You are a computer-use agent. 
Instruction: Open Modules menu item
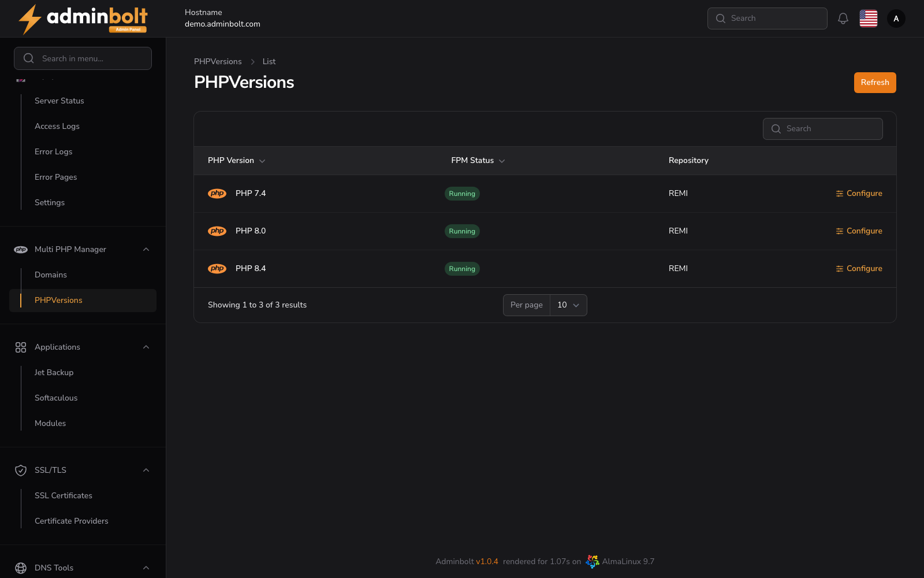coord(50,424)
